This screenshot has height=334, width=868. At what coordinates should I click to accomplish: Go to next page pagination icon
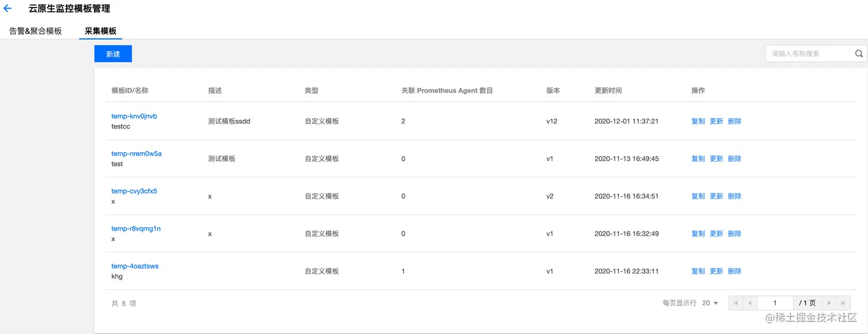click(829, 303)
